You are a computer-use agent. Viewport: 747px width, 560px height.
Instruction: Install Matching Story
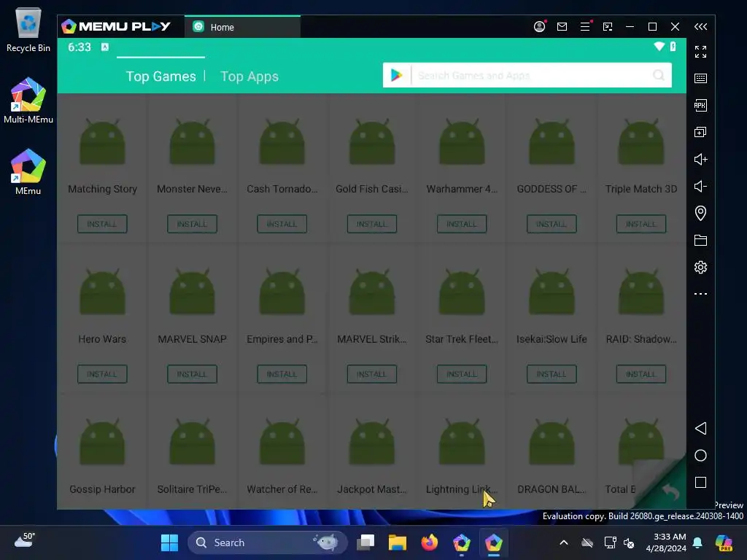tap(102, 224)
